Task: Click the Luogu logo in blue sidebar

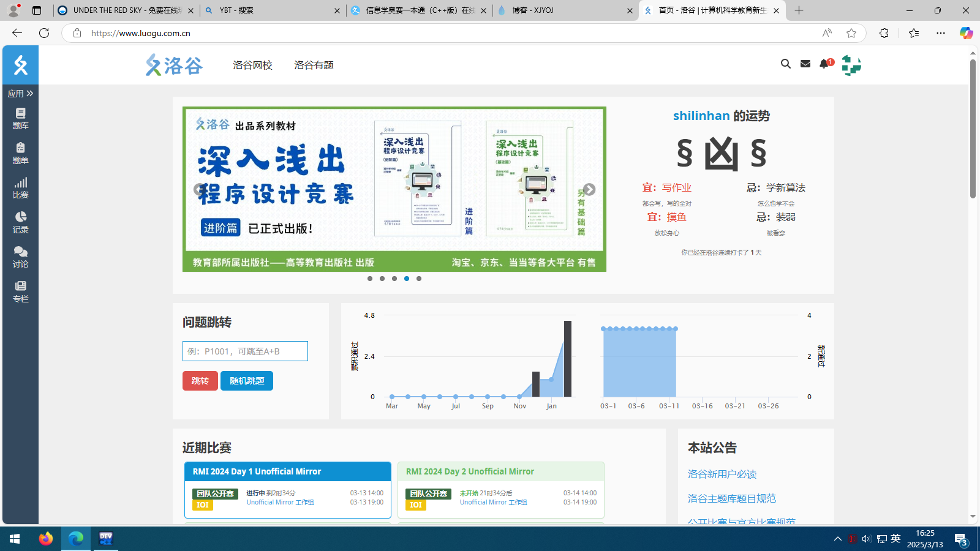Action: coord(20,65)
